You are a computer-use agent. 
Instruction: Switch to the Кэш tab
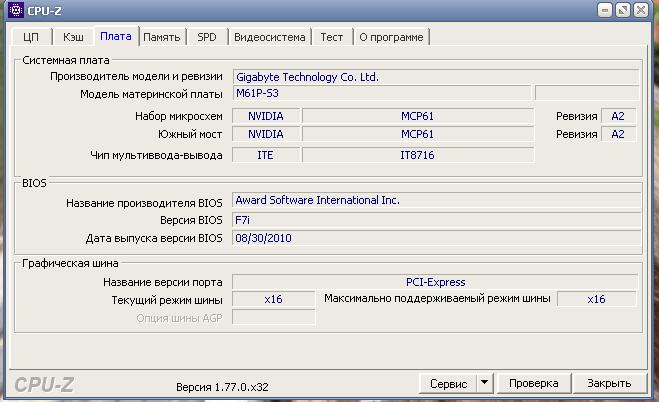tap(73, 37)
